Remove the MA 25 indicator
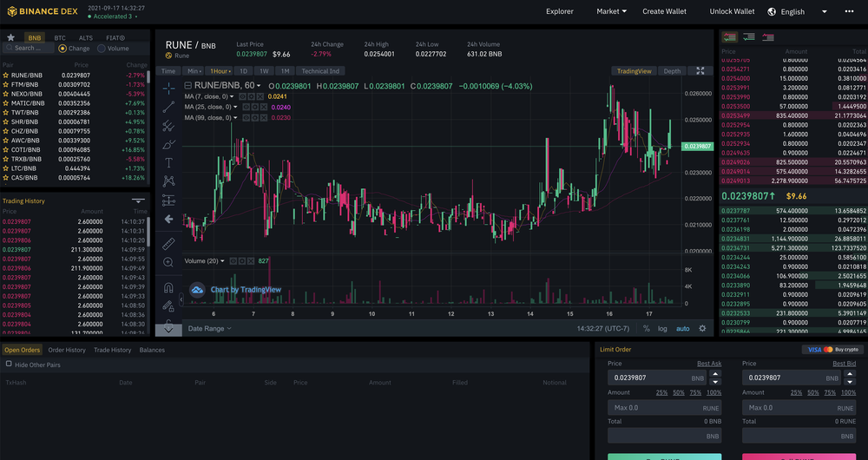868x460 pixels. tap(264, 107)
